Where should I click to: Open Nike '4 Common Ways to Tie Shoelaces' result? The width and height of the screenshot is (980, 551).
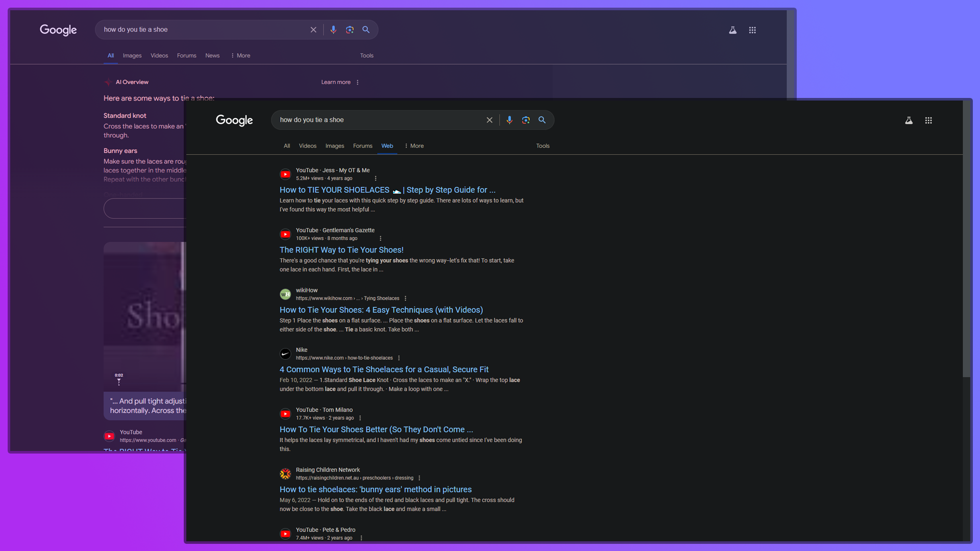(x=384, y=370)
